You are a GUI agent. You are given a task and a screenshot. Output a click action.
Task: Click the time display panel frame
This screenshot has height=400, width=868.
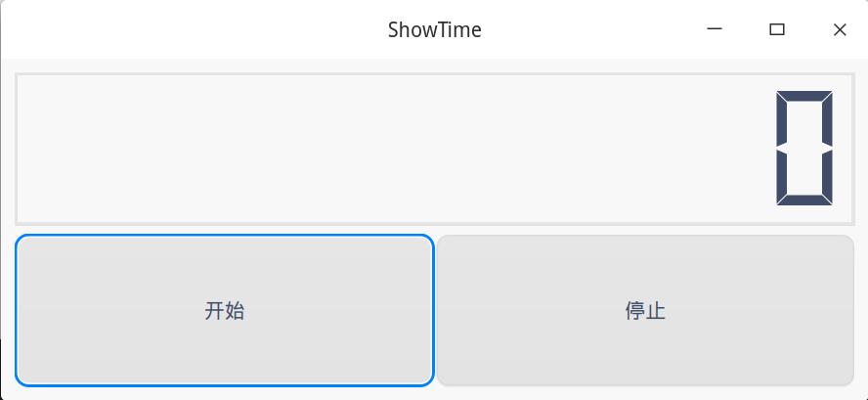[434, 74]
